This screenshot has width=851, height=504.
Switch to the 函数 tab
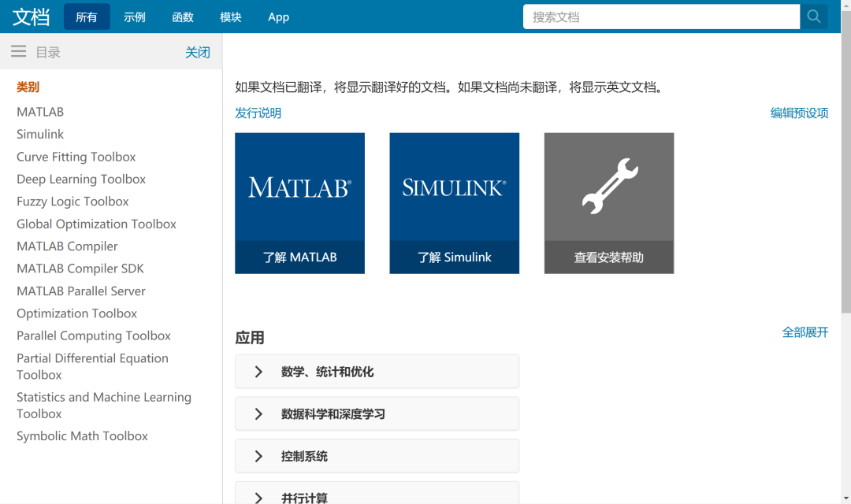coord(182,16)
